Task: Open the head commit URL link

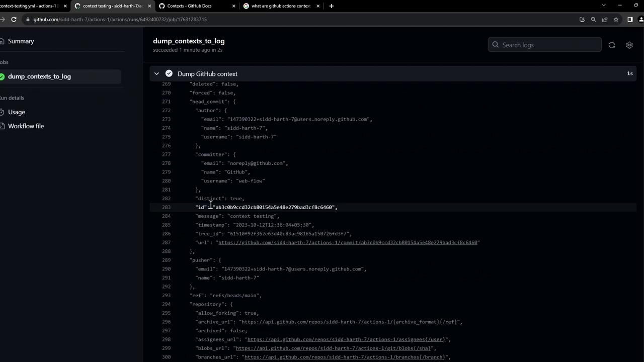Action: click(x=348, y=242)
